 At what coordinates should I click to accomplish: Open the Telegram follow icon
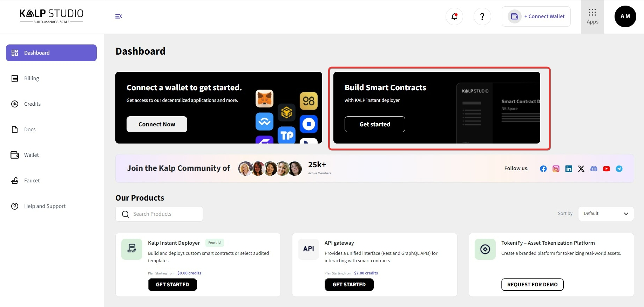click(619, 169)
